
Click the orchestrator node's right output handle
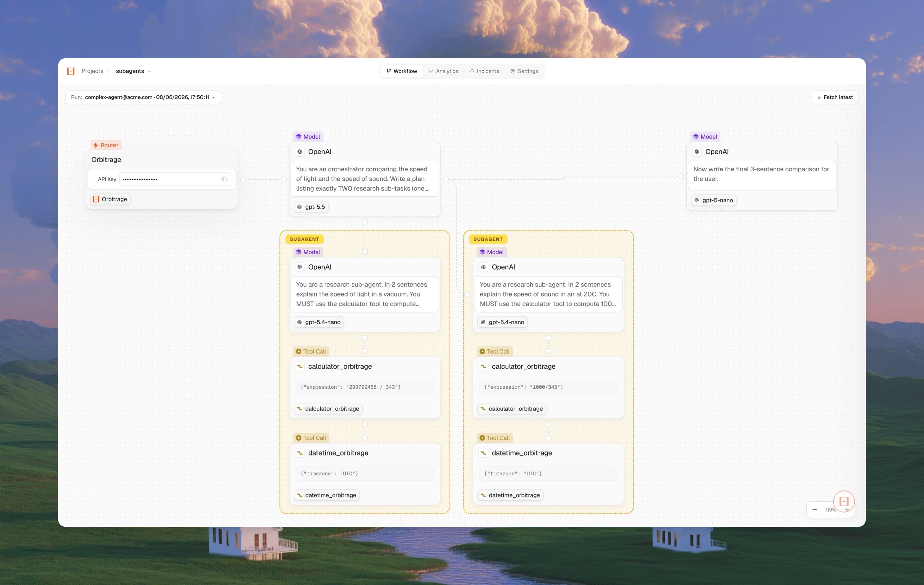pos(446,179)
